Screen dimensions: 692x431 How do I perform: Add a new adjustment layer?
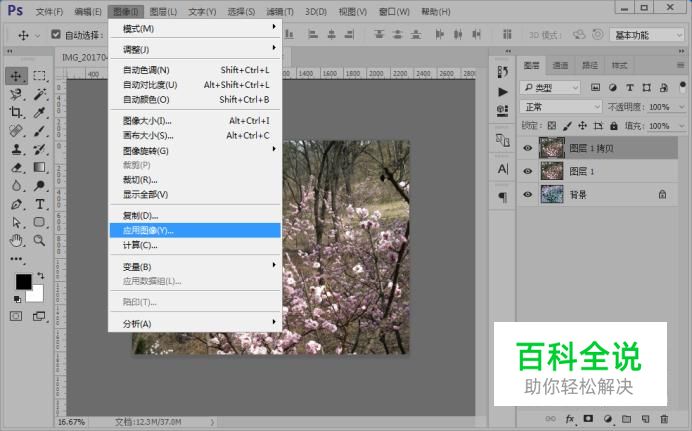coord(608,419)
